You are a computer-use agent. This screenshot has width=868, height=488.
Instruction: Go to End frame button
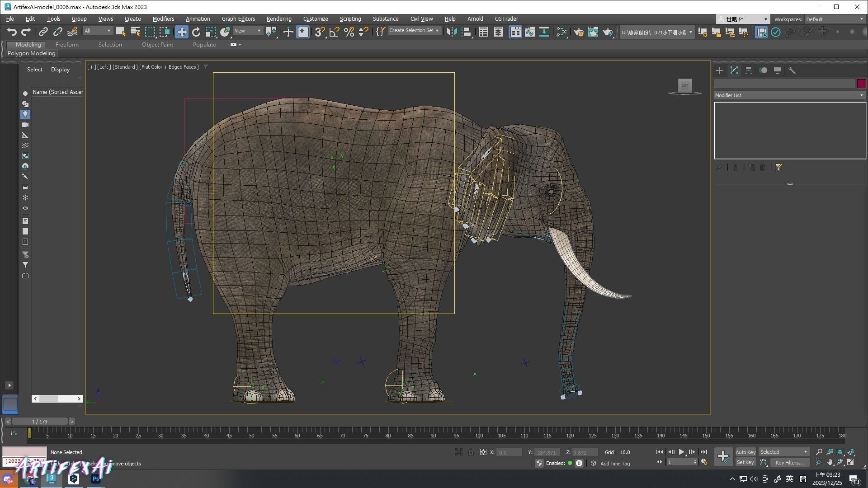pos(703,452)
